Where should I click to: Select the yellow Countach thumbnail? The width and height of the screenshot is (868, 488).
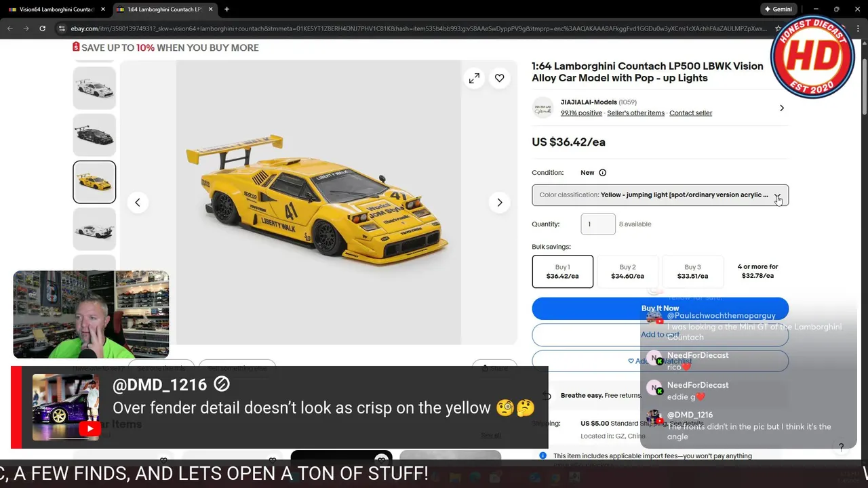click(x=94, y=182)
